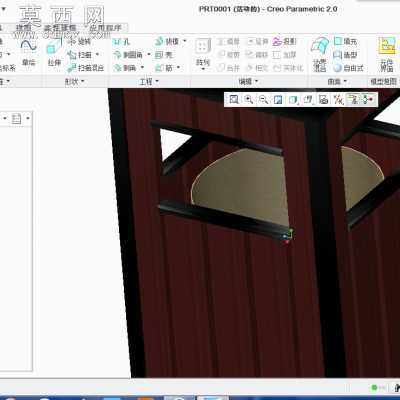Expand the Shapes (形状) group dropdown

click(75, 82)
